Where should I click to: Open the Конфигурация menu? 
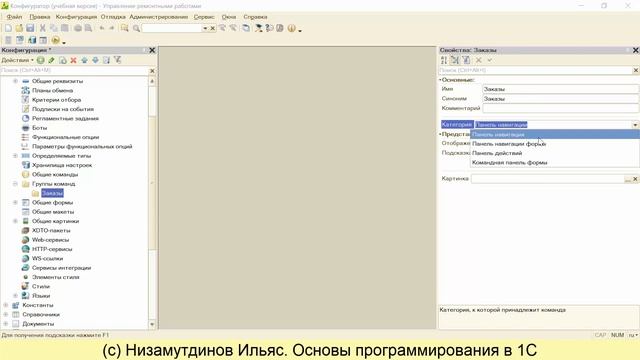tap(76, 17)
